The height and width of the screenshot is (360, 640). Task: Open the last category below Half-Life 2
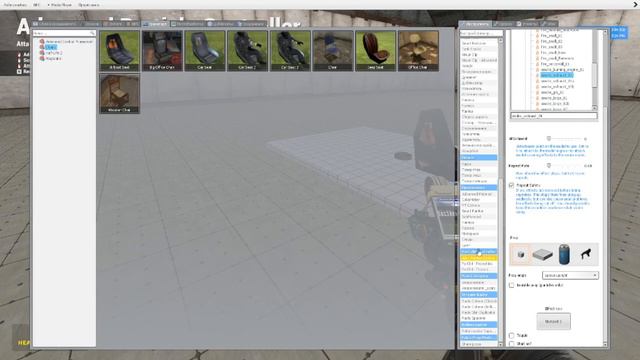53,59
